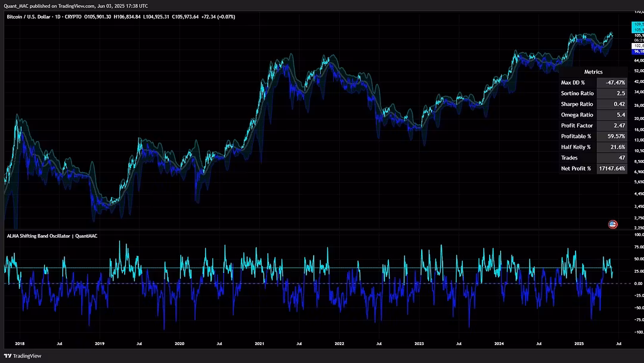
Task: Click the 59.57% profitable value
Action: pos(616,136)
